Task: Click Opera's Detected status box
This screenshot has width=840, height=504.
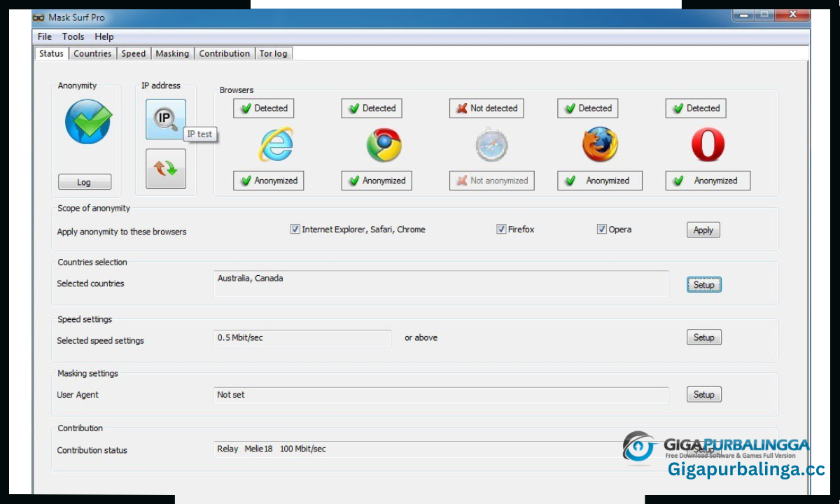Action: click(696, 108)
